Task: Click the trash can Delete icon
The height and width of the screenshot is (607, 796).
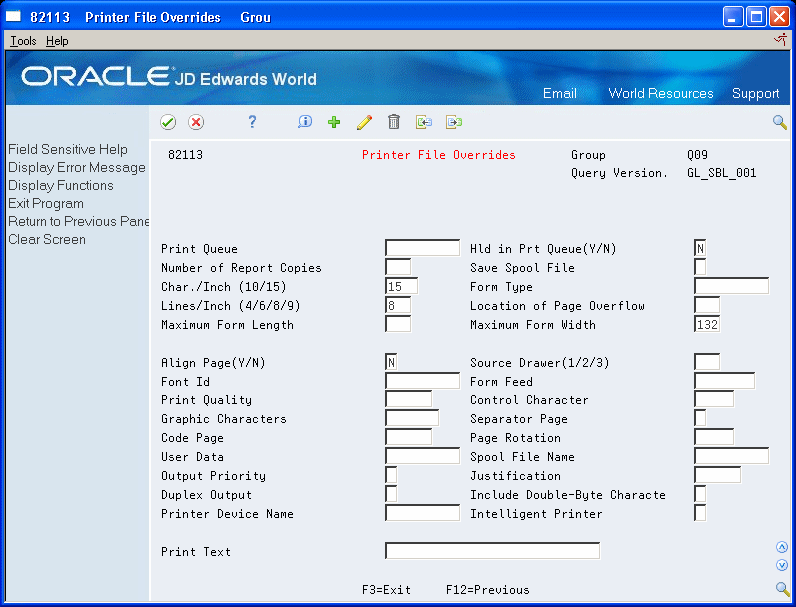Action: tap(393, 122)
